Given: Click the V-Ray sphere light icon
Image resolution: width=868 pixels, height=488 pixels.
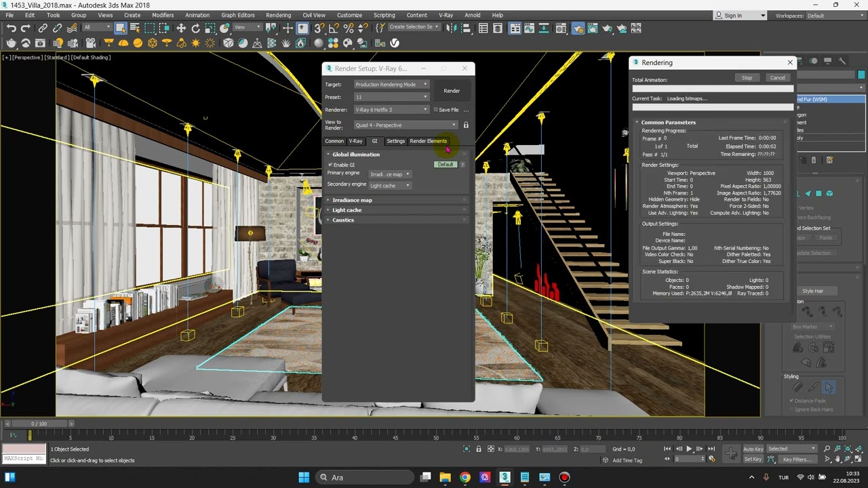Looking at the screenshot, I should (x=138, y=43).
